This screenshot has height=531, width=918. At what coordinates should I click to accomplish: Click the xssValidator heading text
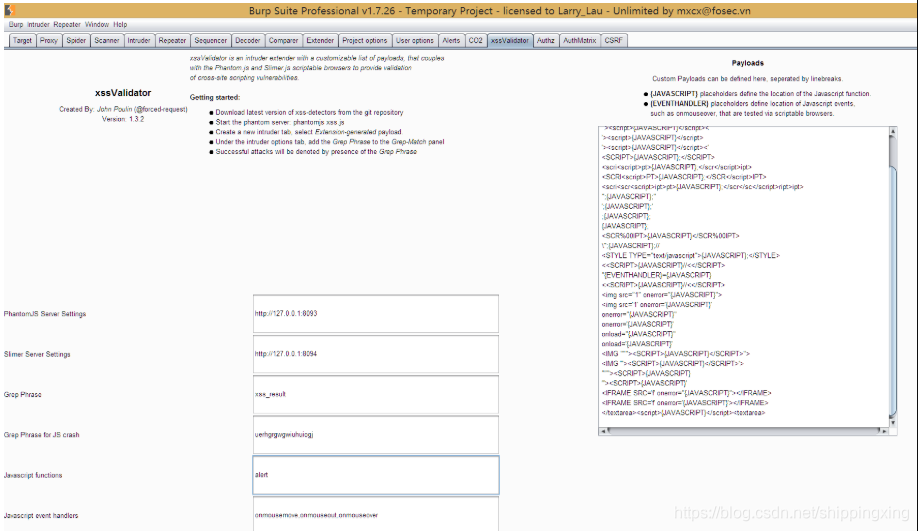pyautogui.click(x=123, y=93)
